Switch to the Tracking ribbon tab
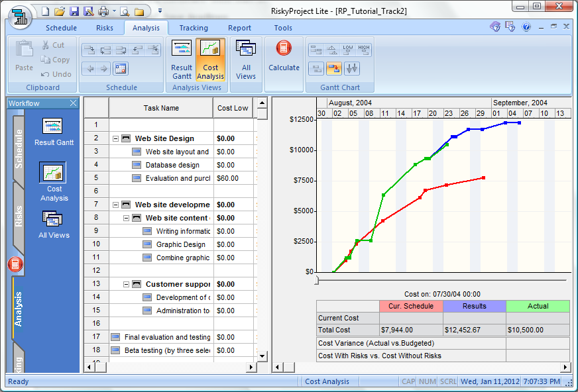Viewport: 578px width, 392px height. [193, 28]
